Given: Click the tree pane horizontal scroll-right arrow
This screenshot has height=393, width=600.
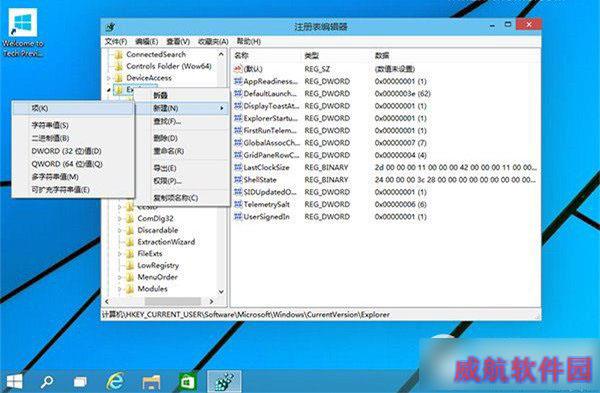Looking at the screenshot, I should (x=212, y=302).
